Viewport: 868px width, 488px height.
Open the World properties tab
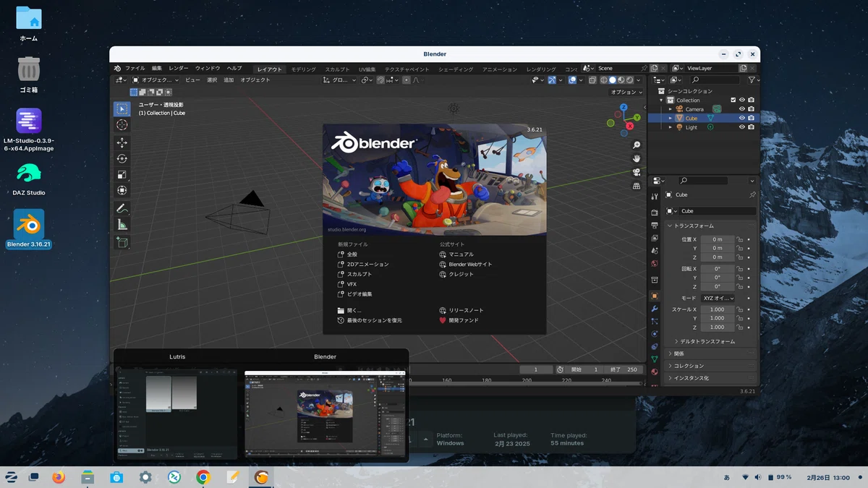(x=655, y=263)
